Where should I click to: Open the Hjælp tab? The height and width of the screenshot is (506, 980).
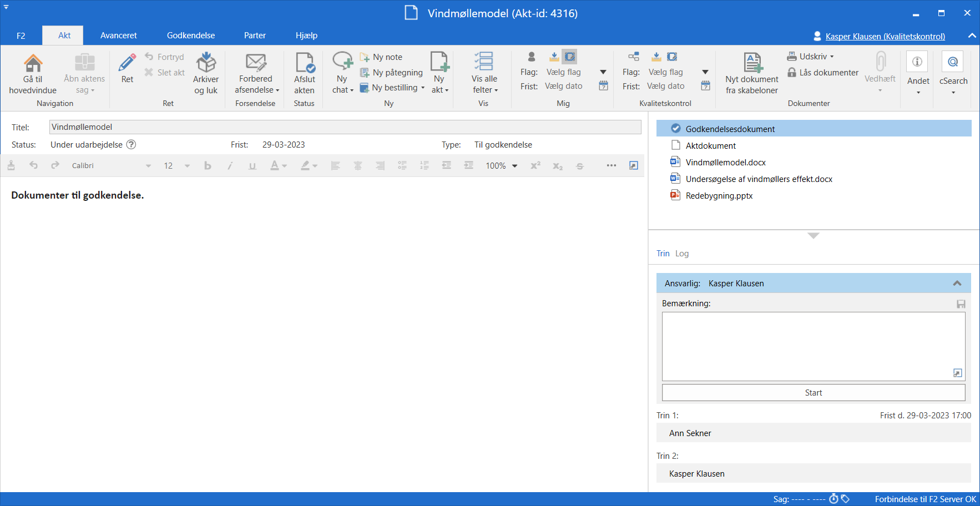306,36
